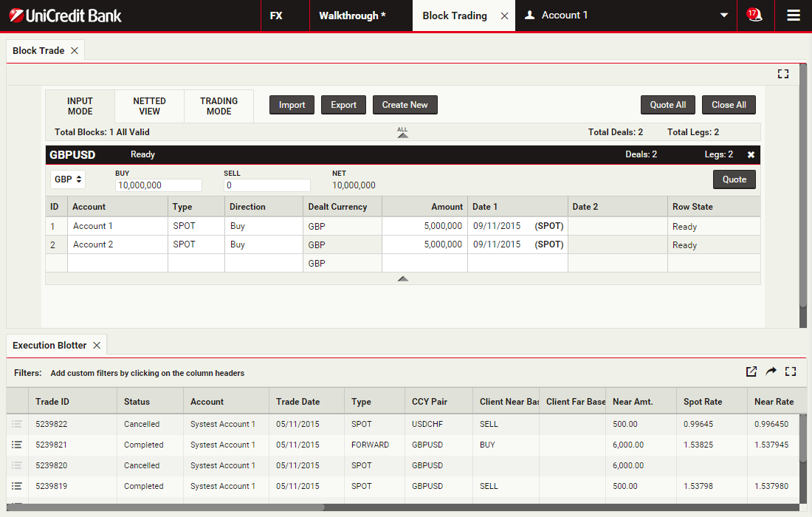
Task: Click into the BUY amount field
Action: pyautogui.click(x=158, y=185)
